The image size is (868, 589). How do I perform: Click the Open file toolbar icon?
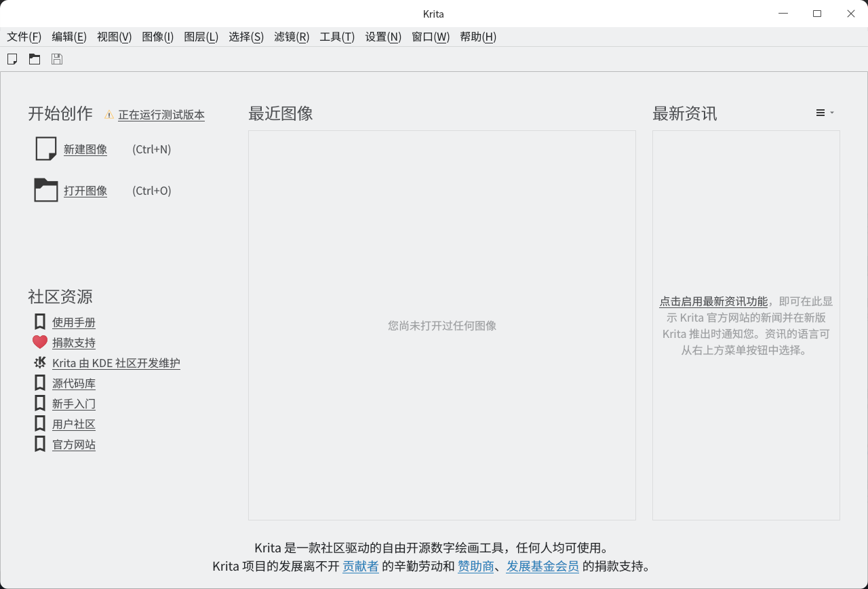point(35,59)
